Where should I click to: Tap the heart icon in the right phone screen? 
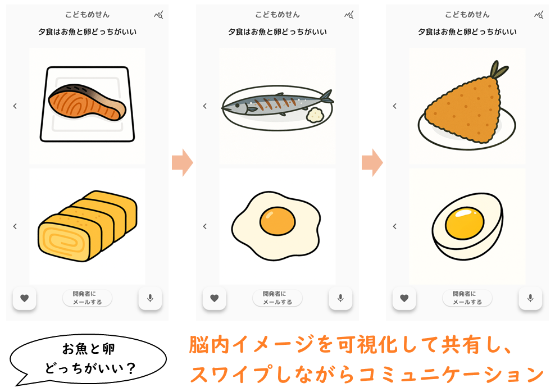click(x=404, y=298)
